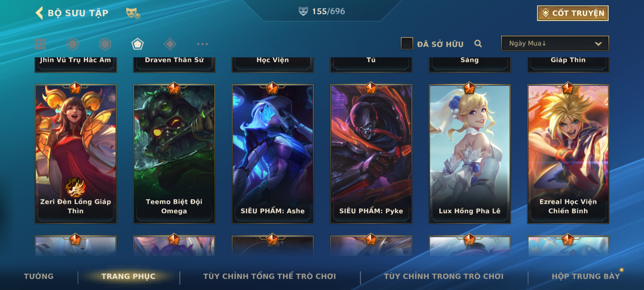Select the second hexagon rarity filter
The height and width of the screenshot is (290, 644).
[x=105, y=44]
